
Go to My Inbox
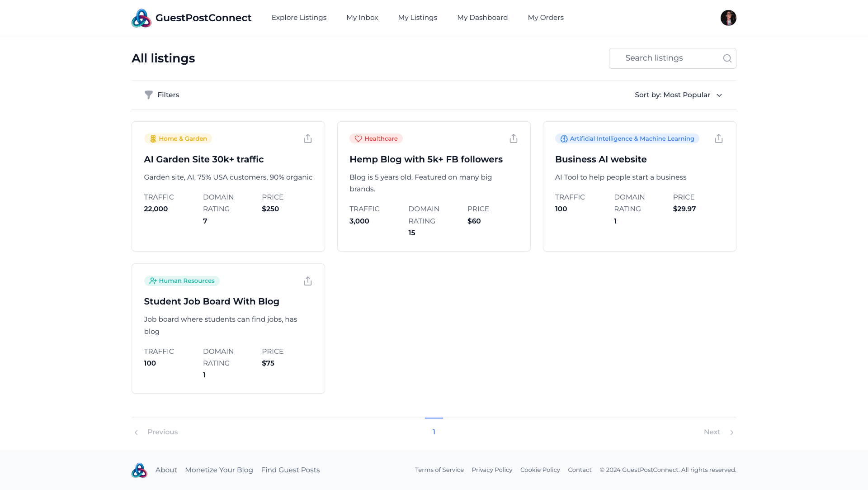362,18
